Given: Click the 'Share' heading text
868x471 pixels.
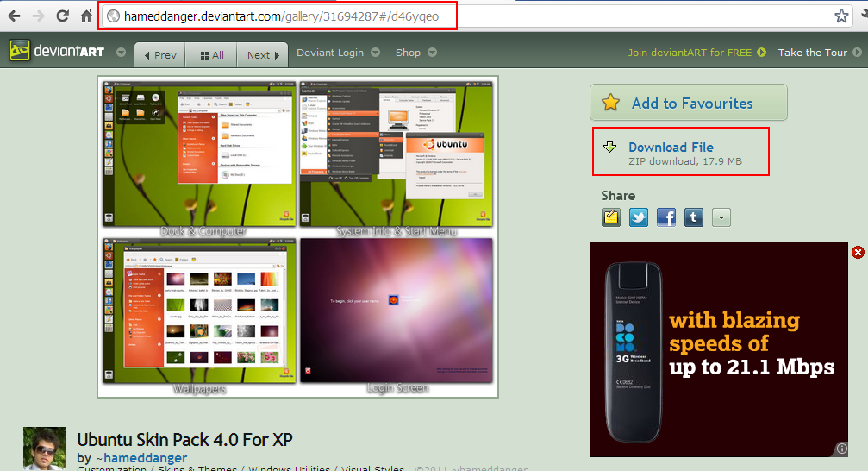Looking at the screenshot, I should tap(618, 196).
